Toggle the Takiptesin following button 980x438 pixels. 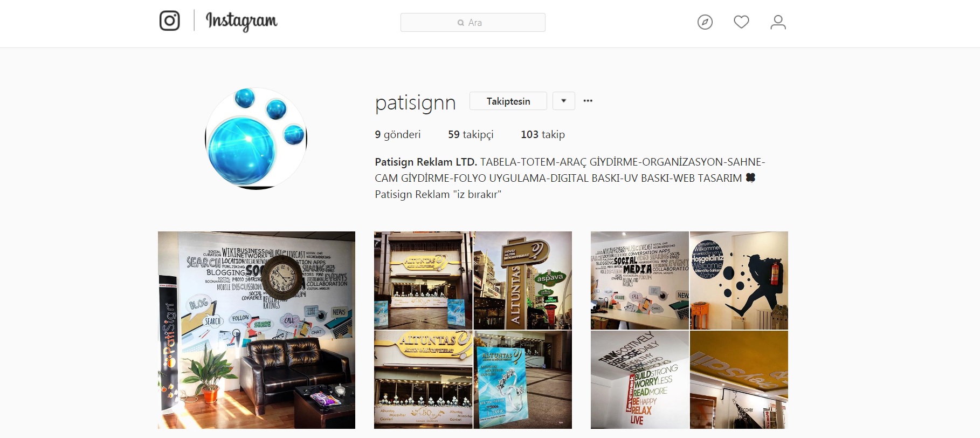pos(508,101)
